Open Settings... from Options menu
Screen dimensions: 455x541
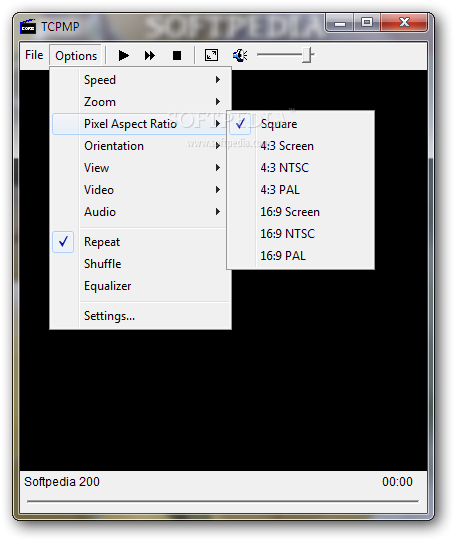141,316
